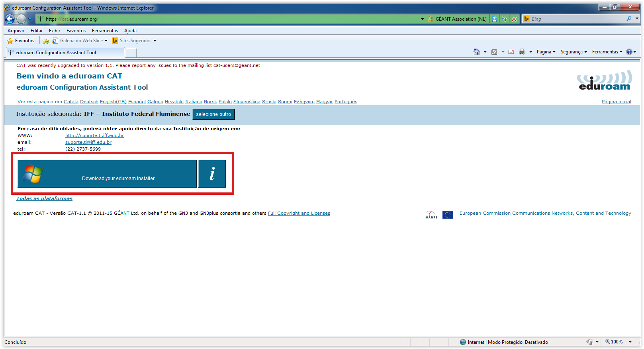644x349 pixels.
Task: Switch page language to Polski
Action: [x=225, y=102]
